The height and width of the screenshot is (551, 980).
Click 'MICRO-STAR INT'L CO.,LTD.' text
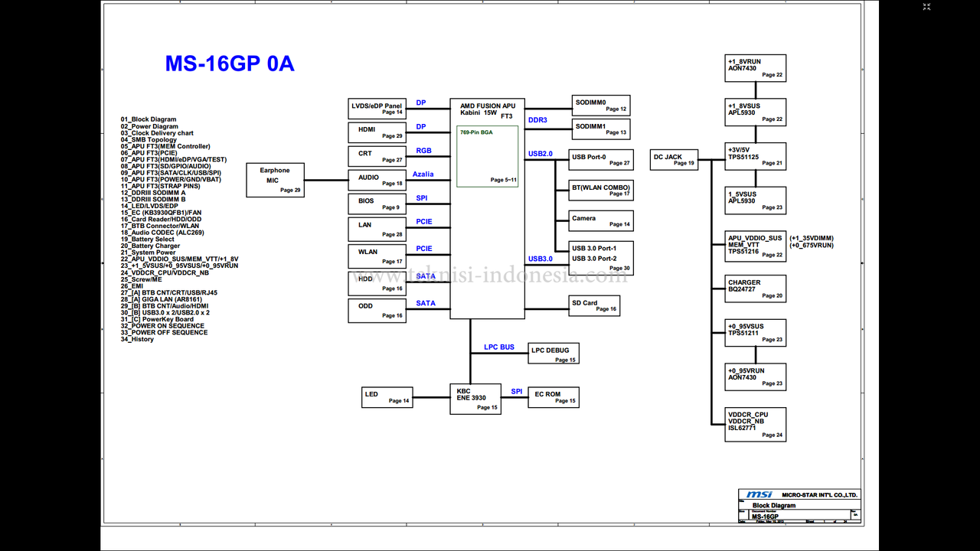(819, 495)
